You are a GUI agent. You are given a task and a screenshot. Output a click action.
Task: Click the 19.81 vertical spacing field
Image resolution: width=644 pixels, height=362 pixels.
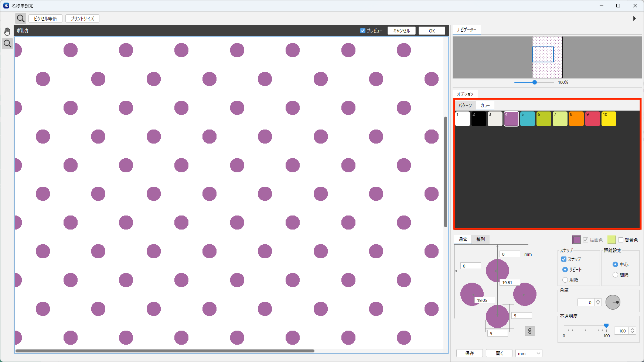pyautogui.click(x=510, y=283)
